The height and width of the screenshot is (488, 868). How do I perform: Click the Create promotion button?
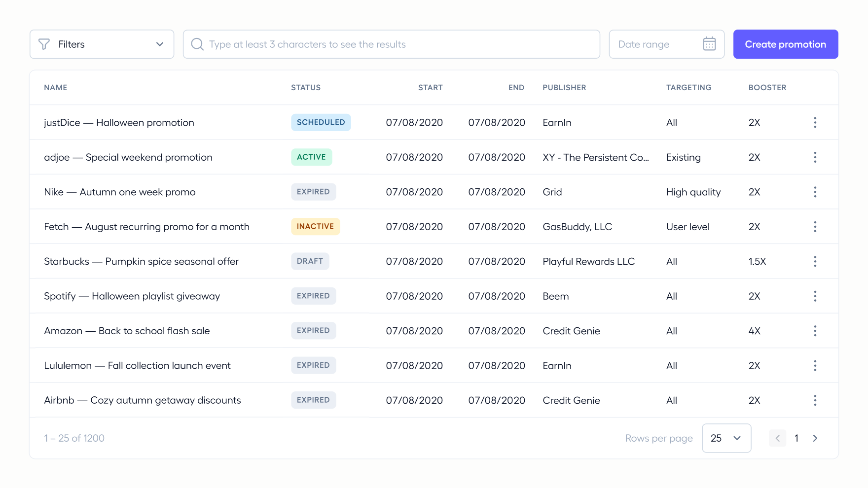tap(786, 44)
